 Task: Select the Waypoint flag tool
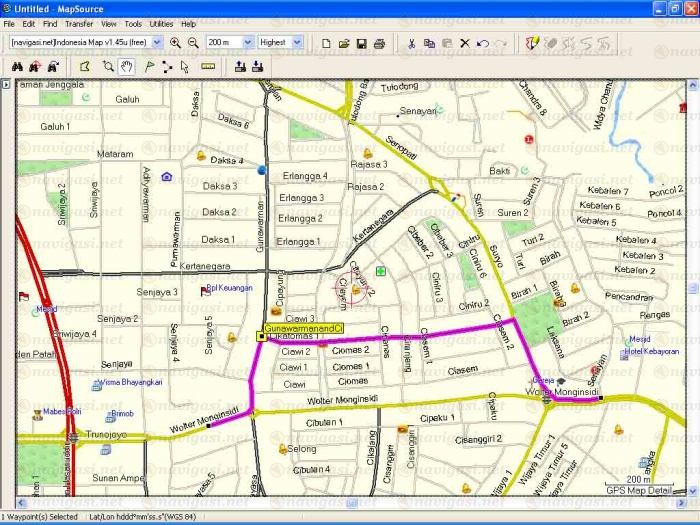(148, 67)
